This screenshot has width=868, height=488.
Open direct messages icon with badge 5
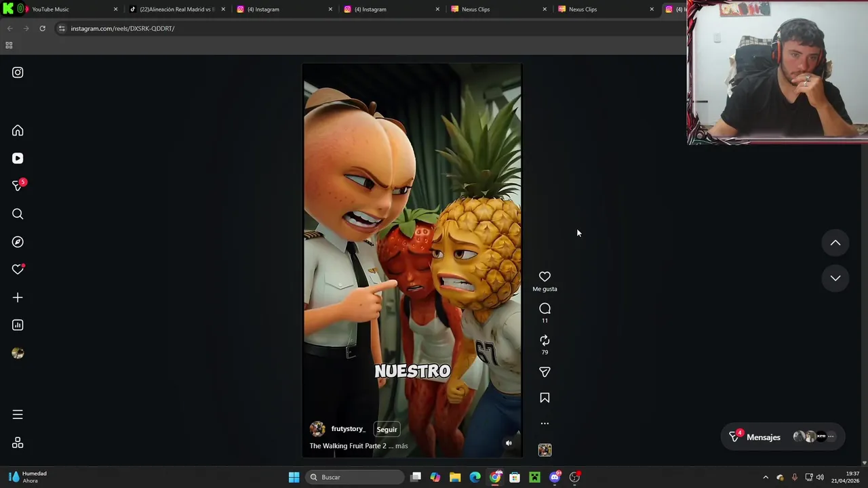[x=18, y=186]
